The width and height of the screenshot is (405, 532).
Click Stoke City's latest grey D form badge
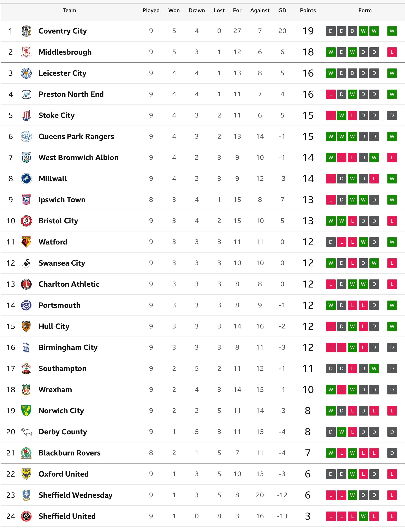pyautogui.click(x=392, y=115)
